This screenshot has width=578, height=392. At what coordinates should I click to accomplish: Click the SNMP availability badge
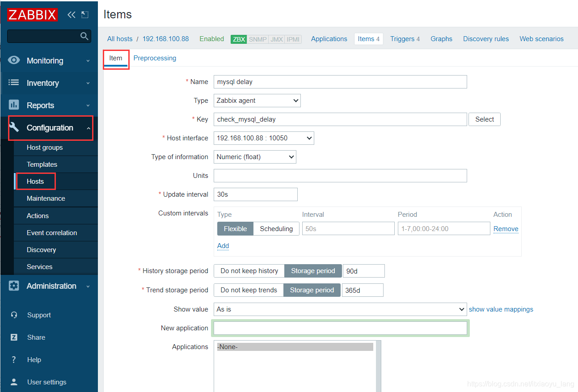(257, 39)
